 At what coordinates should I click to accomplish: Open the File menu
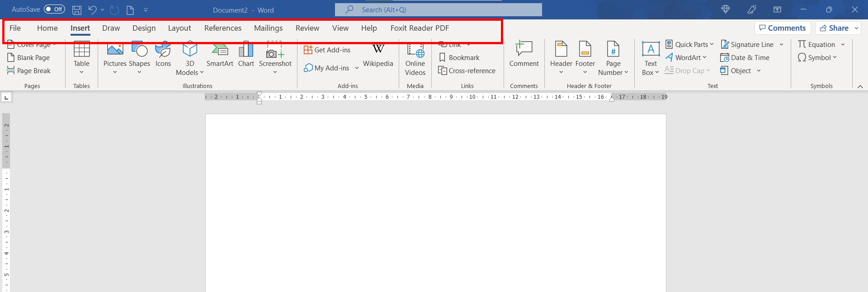tap(15, 28)
